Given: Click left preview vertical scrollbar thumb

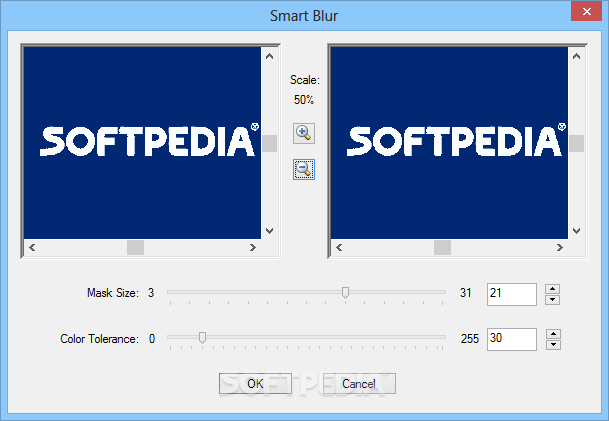Looking at the screenshot, I should click(270, 143).
